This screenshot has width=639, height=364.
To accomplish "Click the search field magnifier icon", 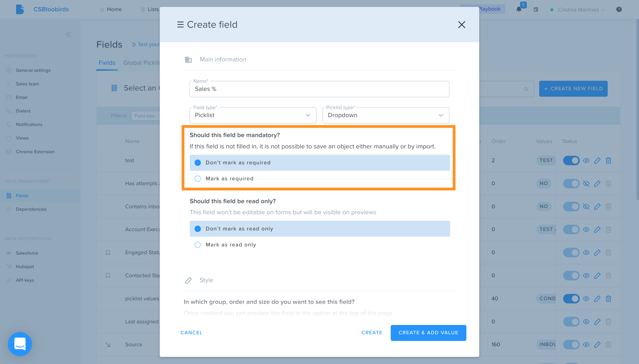I will pos(526,89).
